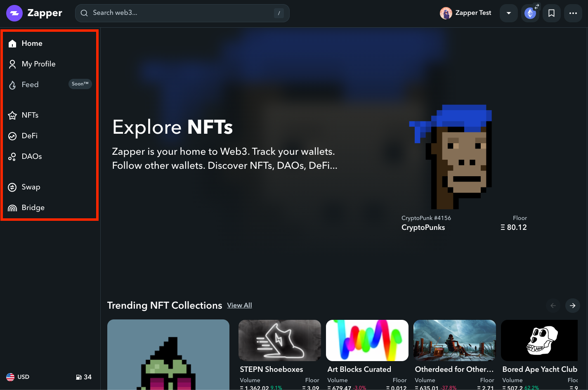Viewport: 588px width, 390px height.
Task: Click the Home house icon
Action: click(12, 43)
